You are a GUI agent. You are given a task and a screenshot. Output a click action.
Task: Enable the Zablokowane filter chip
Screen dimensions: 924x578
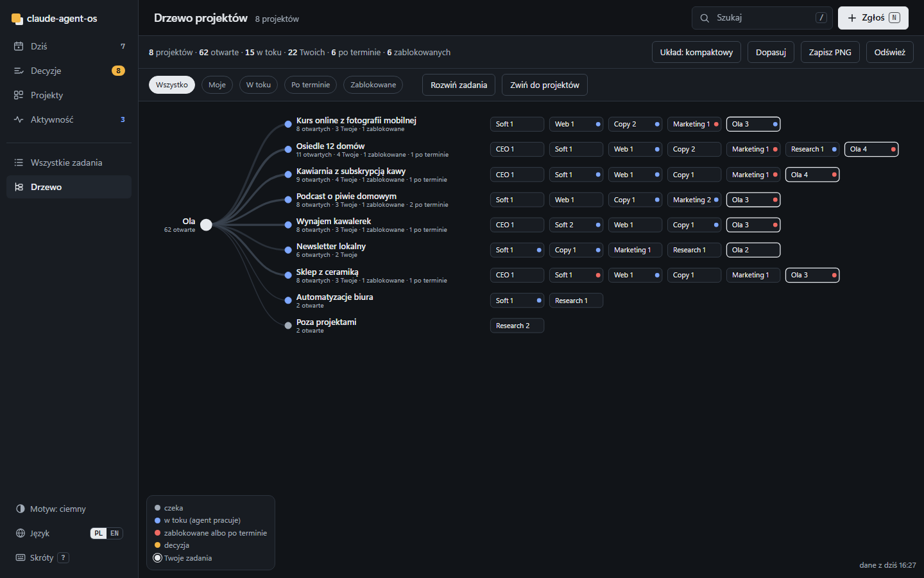pyautogui.click(x=373, y=85)
